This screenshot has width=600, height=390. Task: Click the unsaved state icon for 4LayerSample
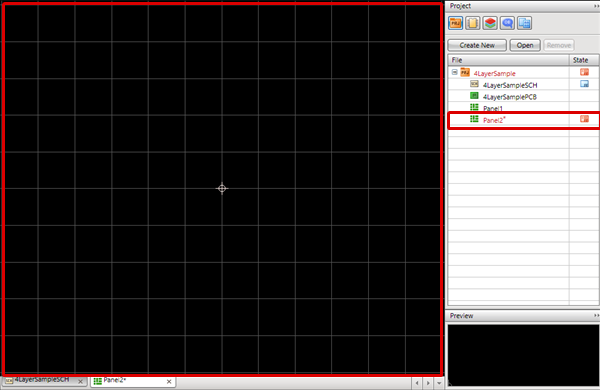584,72
